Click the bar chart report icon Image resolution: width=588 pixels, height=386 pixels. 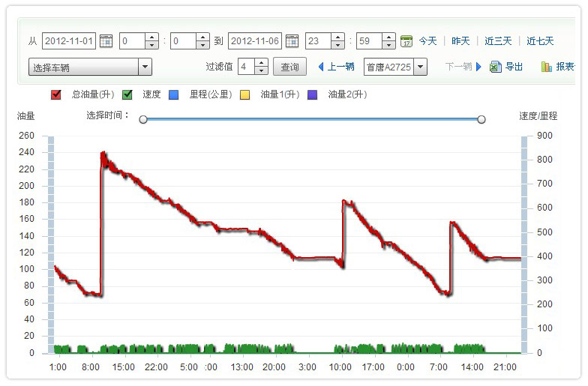[x=546, y=67]
